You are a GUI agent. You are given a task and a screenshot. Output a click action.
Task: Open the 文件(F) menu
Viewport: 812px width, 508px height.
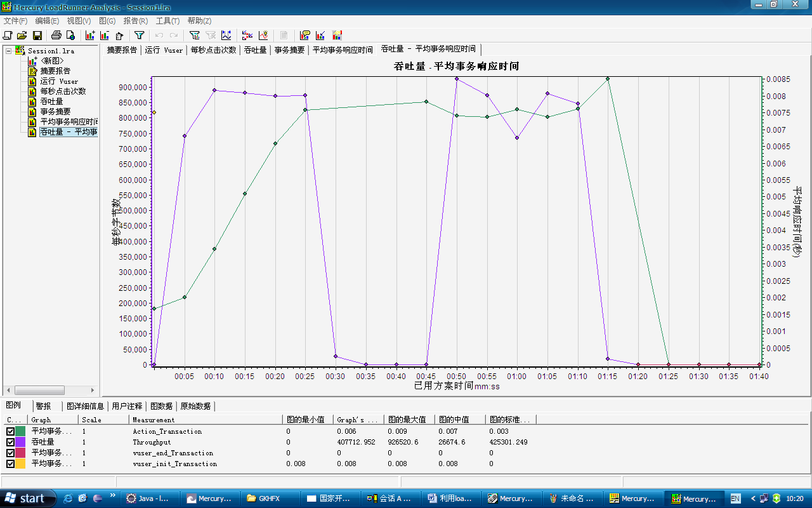click(15, 21)
